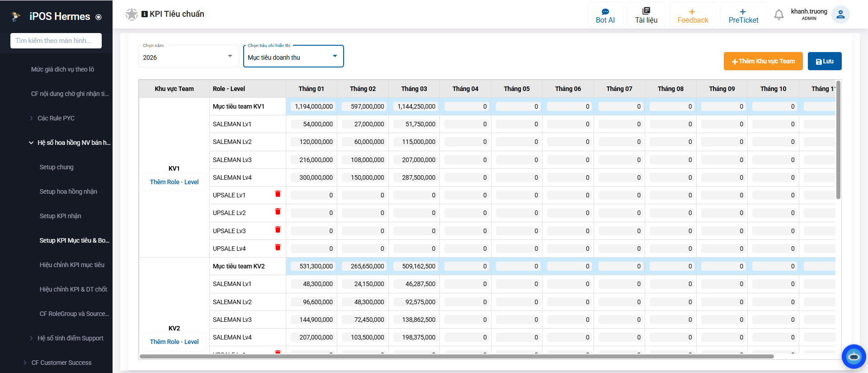Open Setup chung page

pos(57,167)
